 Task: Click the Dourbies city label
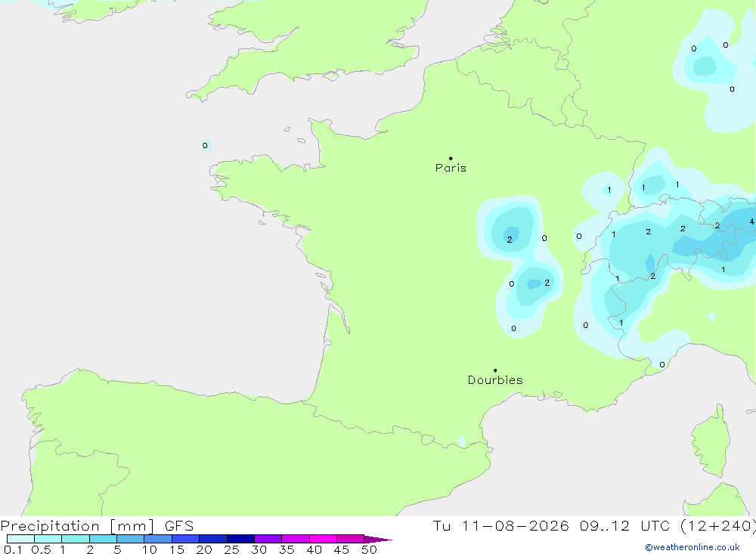pyautogui.click(x=495, y=380)
